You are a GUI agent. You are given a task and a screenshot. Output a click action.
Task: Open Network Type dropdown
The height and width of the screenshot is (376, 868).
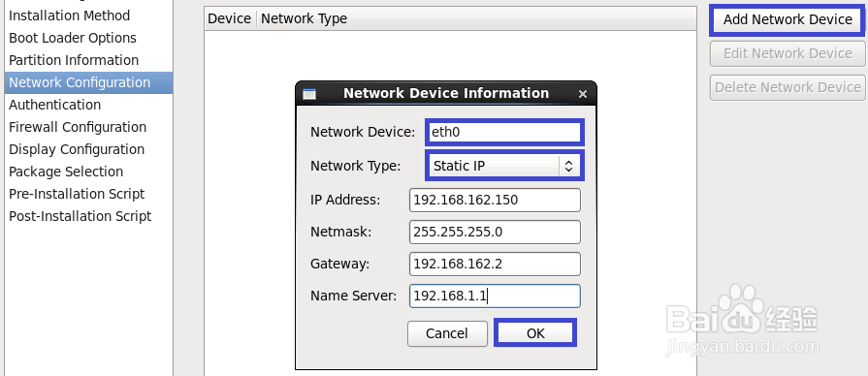(x=505, y=166)
